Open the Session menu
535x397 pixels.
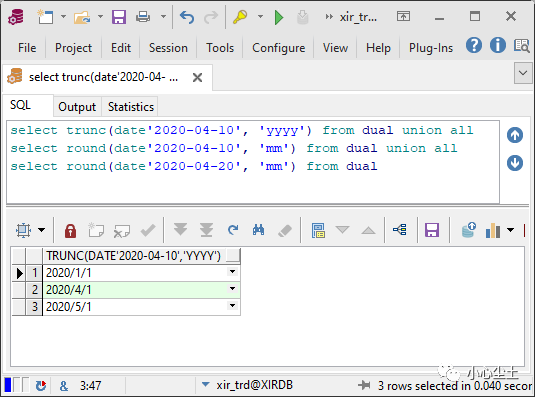tap(168, 48)
